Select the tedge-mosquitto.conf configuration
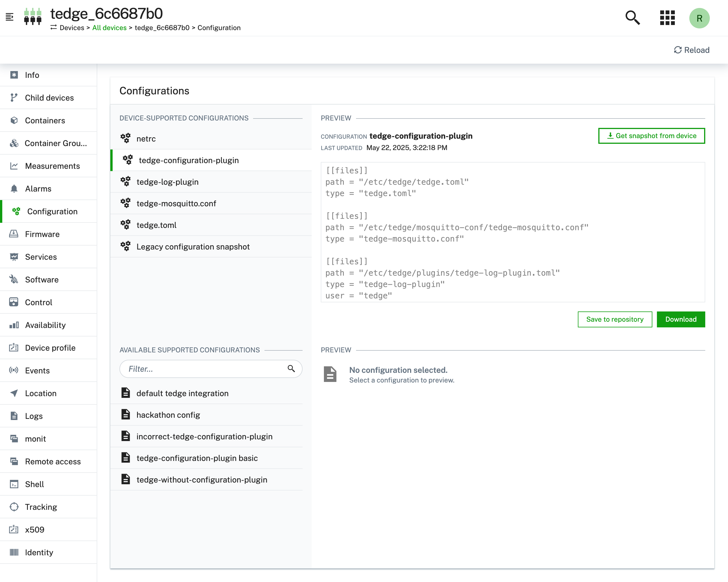Screen dimensions: 728x582 [x=211, y=203]
